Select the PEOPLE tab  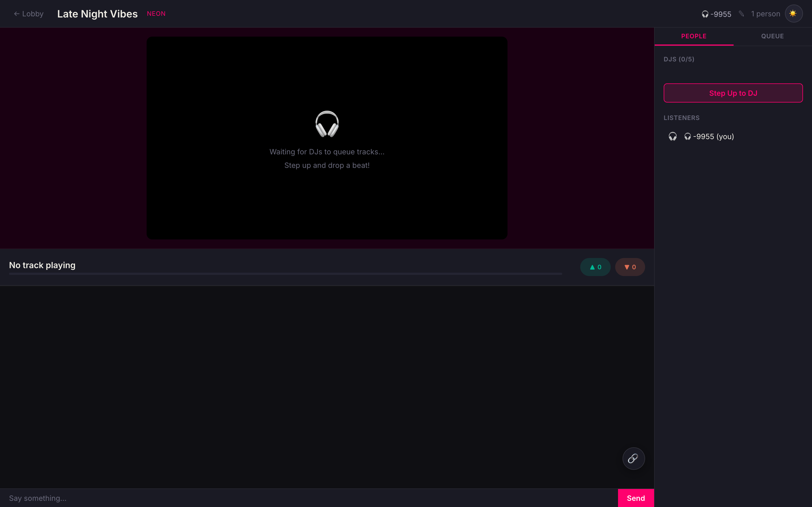693,36
